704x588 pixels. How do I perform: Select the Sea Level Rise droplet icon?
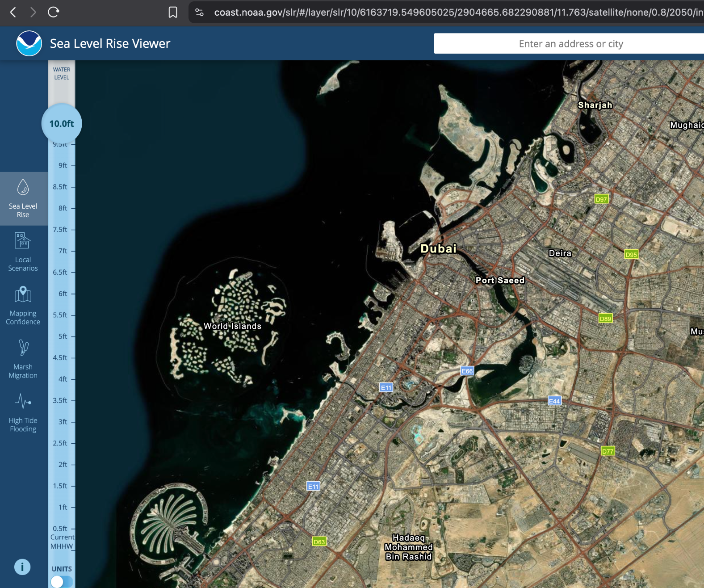click(x=23, y=188)
